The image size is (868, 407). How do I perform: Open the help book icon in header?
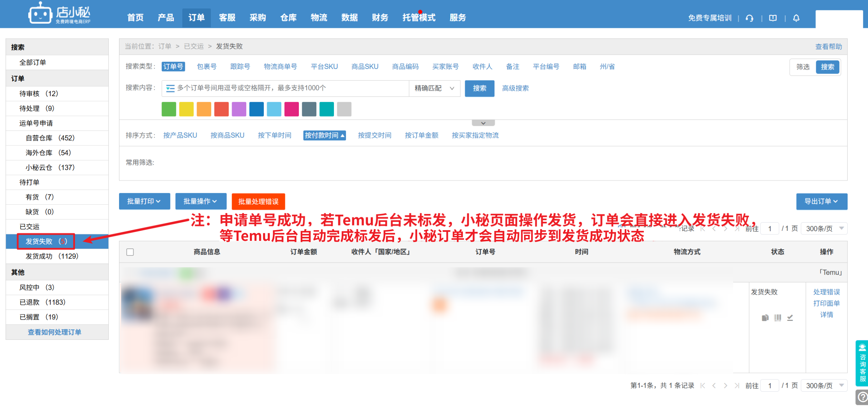[773, 18]
